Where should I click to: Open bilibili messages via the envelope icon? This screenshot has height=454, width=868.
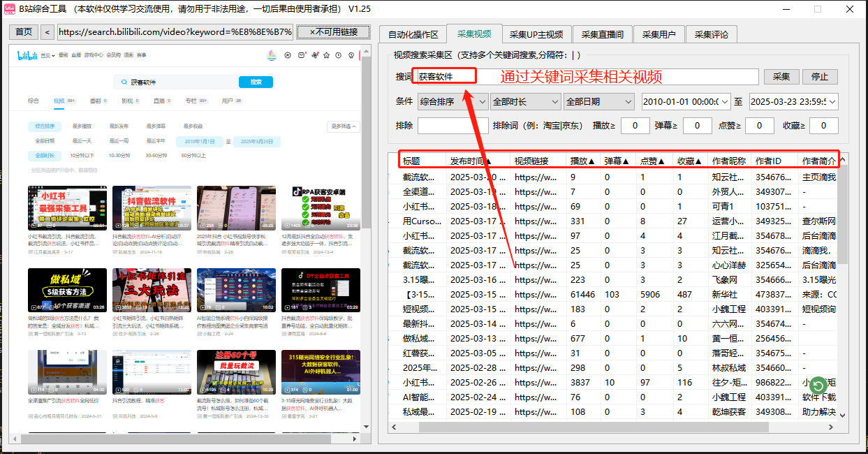[301, 54]
